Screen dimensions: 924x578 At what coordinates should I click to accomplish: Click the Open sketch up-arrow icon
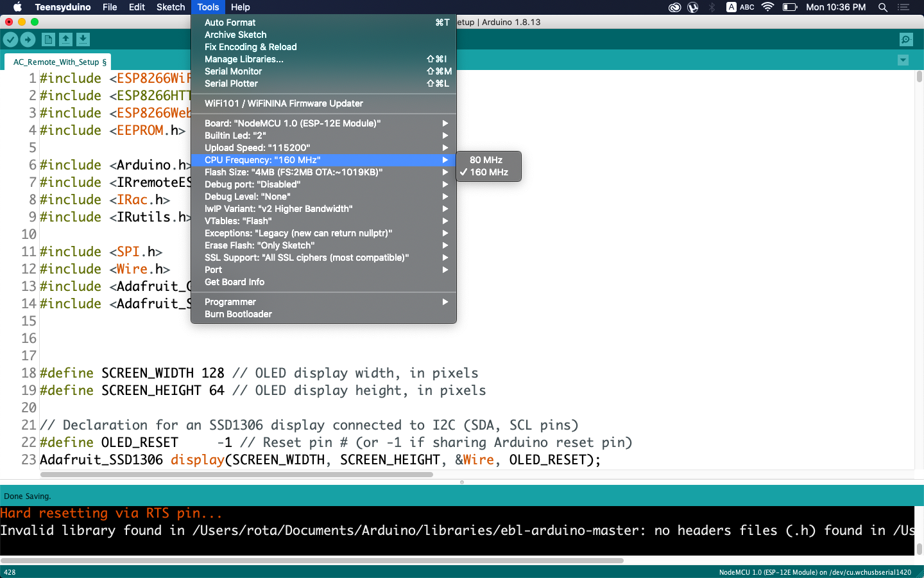tap(65, 40)
